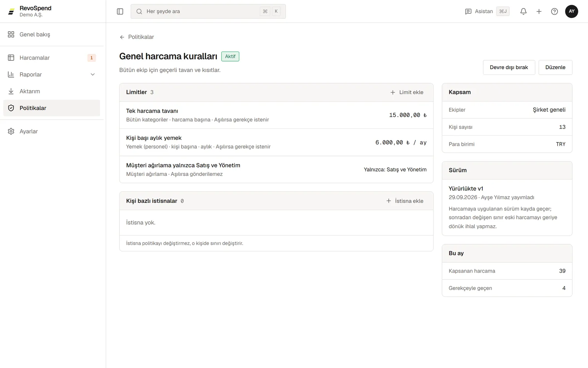Click the Raporlar chart icon
The image size is (588, 368).
pos(11,74)
